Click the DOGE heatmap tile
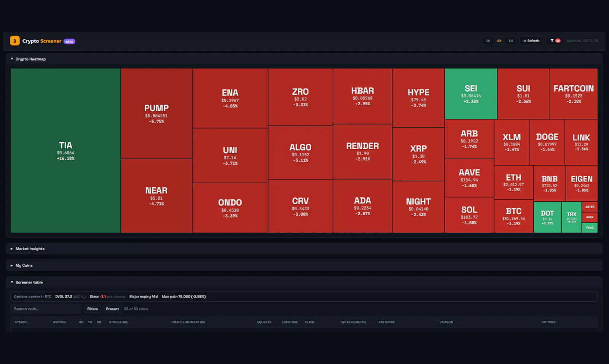The width and height of the screenshot is (609, 364). (547, 142)
